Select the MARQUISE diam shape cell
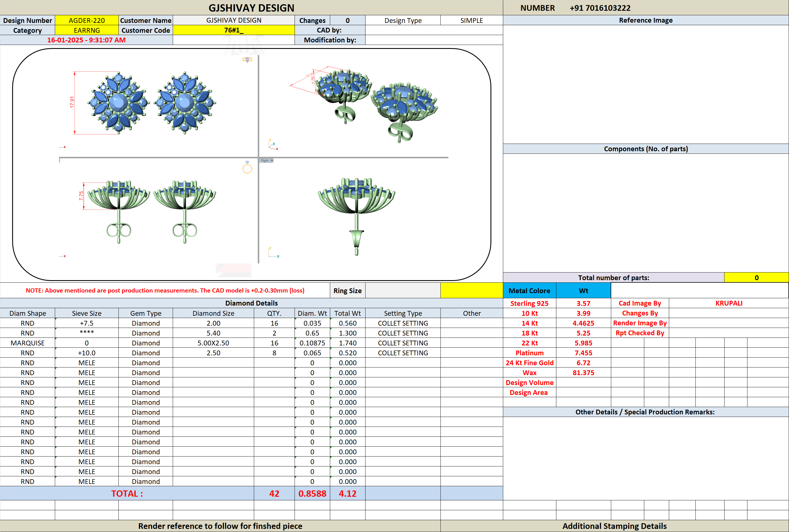789x532 pixels. (27, 343)
